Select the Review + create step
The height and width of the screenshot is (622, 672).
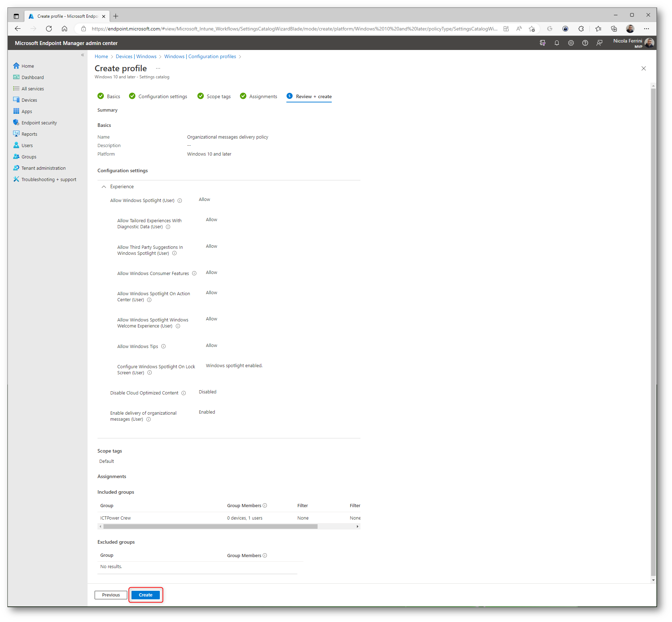(309, 96)
